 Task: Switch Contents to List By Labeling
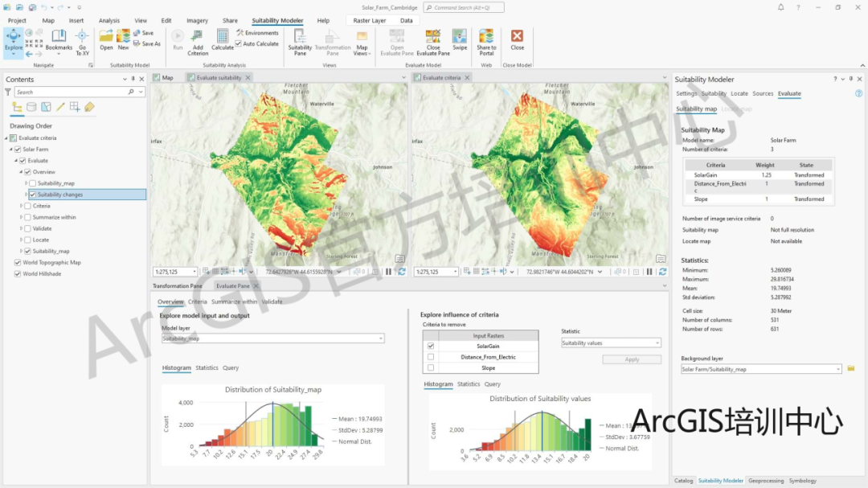[x=89, y=108]
